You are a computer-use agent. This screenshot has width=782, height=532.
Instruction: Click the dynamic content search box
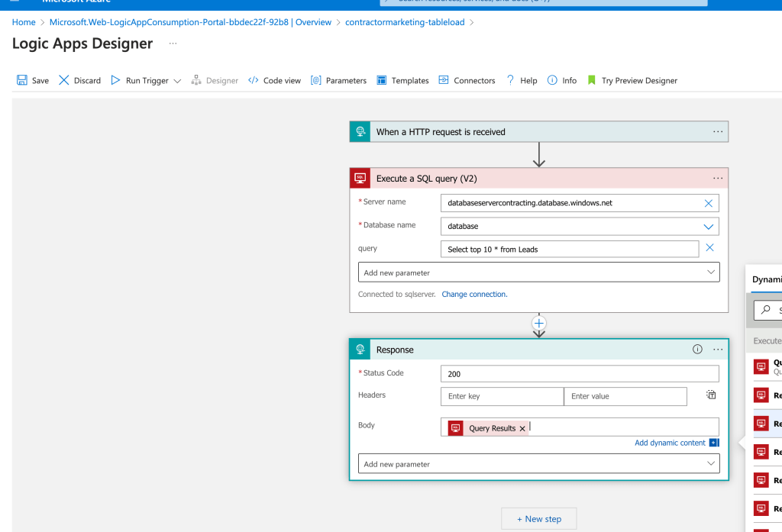768,311
